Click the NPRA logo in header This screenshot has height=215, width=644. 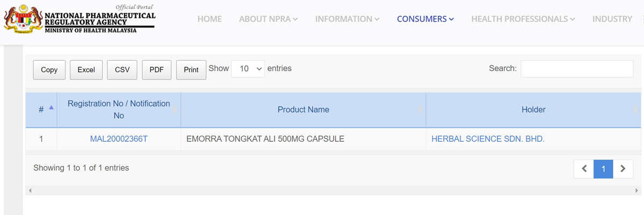click(x=79, y=19)
